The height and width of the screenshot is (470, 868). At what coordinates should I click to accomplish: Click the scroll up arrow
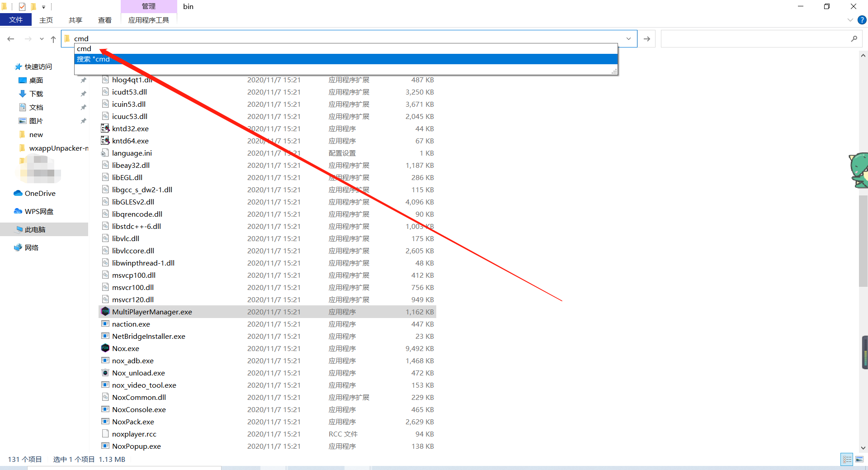pyautogui.click(x=863, y=56)
